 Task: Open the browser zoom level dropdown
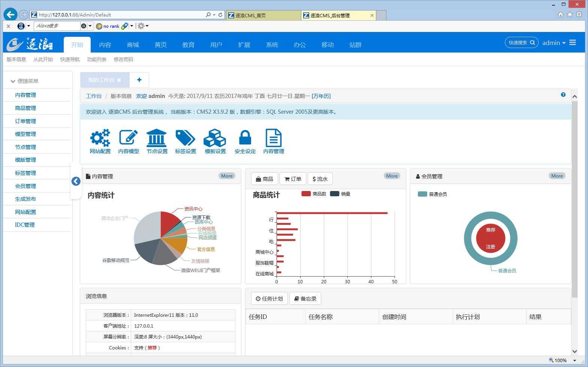(575, 360)
